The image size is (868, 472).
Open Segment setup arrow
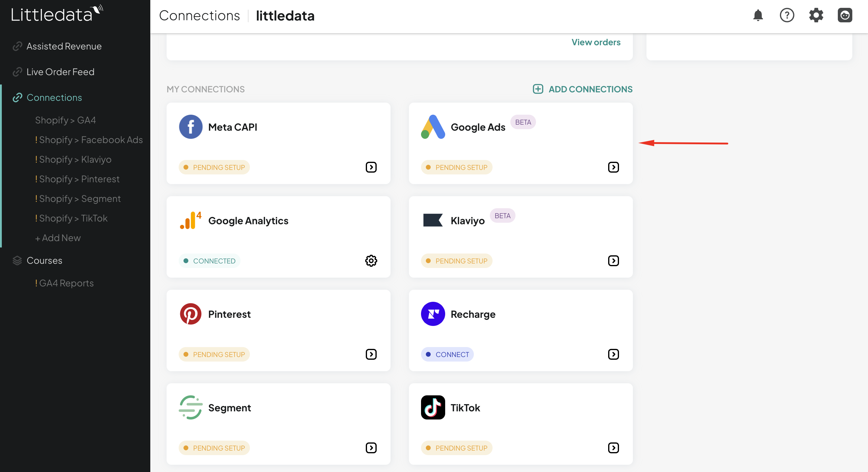(371, 448)
